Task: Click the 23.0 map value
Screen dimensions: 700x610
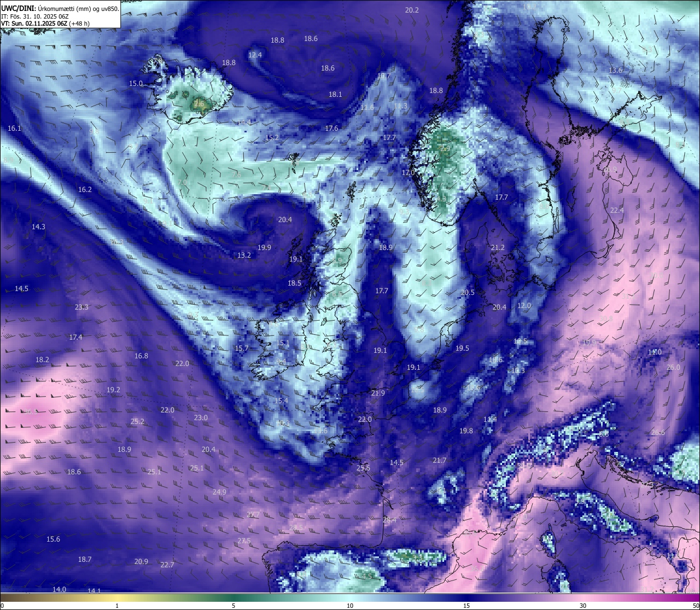Action: 201,418
